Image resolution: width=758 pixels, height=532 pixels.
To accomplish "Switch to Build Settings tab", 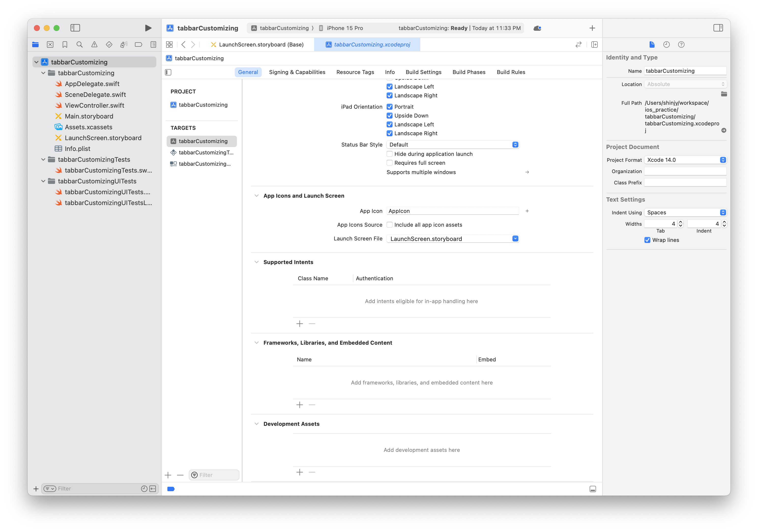I will tap(423, 72).
